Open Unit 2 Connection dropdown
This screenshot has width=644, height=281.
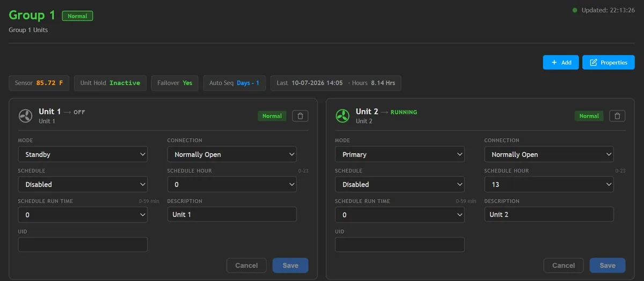(549, 154)
